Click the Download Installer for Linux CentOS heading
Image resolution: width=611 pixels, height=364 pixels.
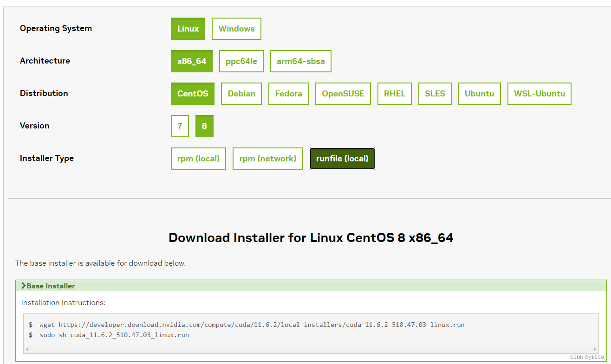[x=311, y=238]
